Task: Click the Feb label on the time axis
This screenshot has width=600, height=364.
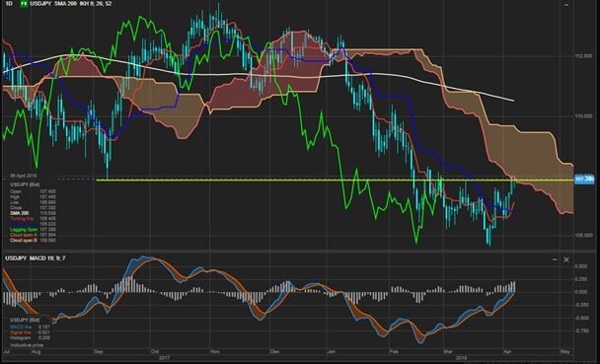Action: coord(394,351)
